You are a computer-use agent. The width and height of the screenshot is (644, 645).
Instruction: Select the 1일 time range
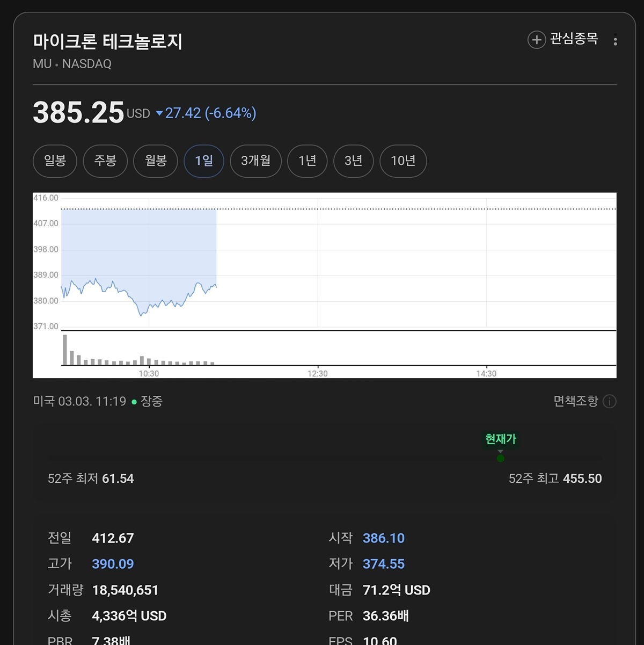204,161
